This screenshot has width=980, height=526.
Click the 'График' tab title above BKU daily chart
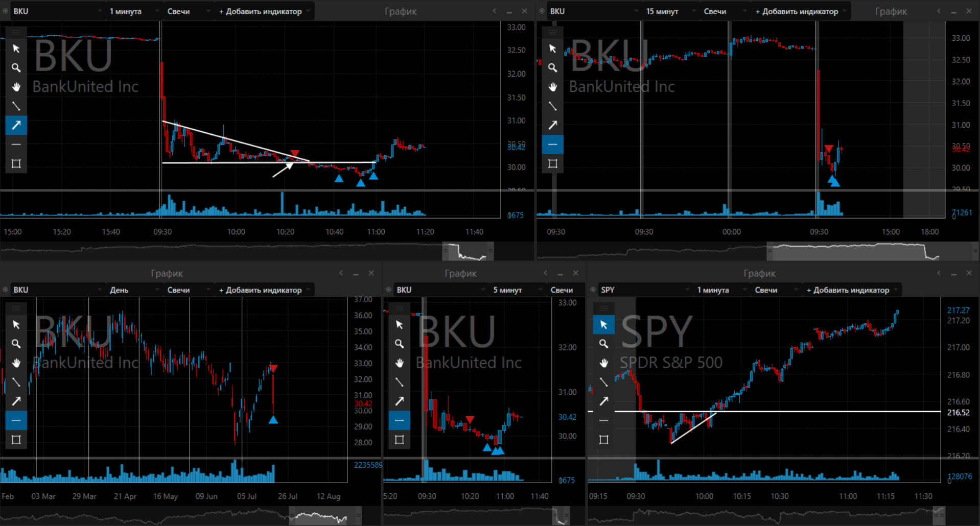[167, 274]
